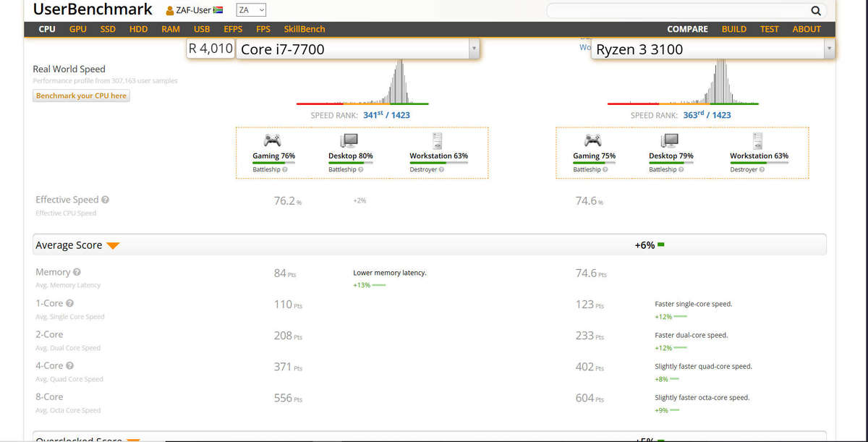Click help icon next to Effective Speed
868x442 pixels.
(106, 200)
